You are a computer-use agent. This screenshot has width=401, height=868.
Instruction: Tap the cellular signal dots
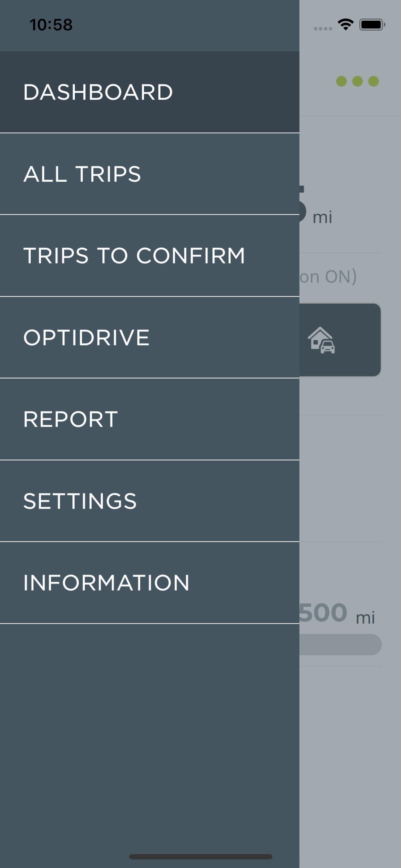click(x=323, y=29)
